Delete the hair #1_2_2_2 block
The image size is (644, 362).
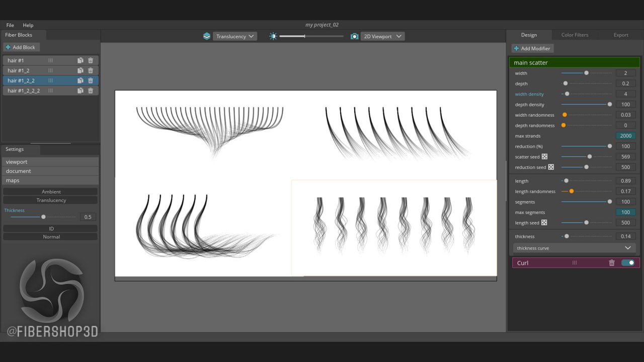coord(91,90)
